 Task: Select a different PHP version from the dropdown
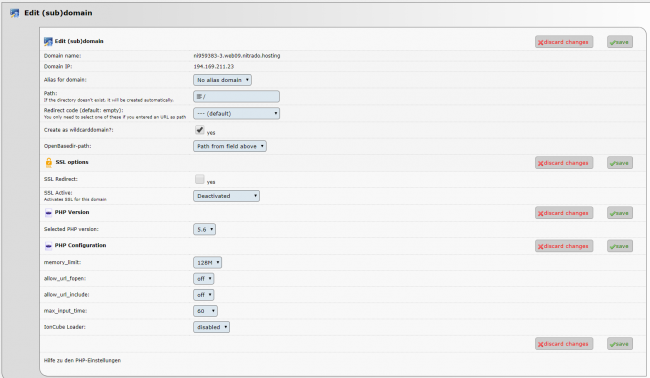coord(204,229)
